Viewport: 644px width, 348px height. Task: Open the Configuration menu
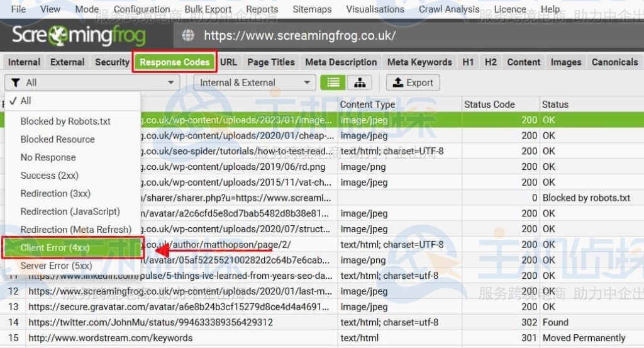(142, 9)
